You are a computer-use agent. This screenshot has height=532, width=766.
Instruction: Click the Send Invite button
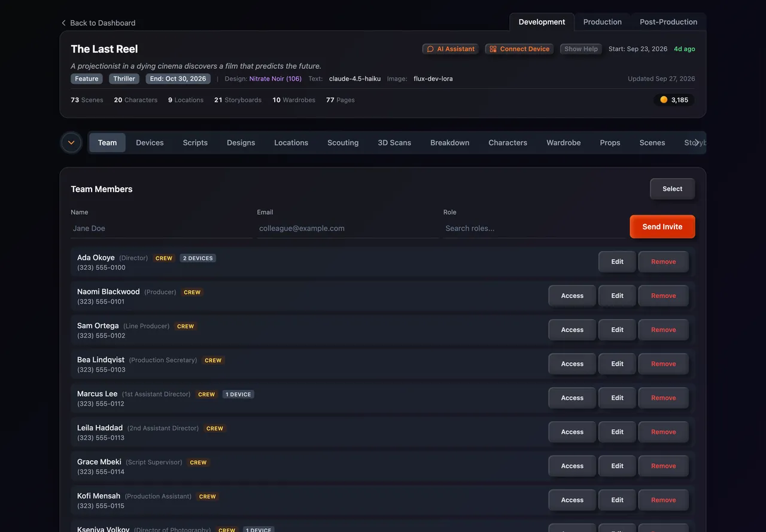662,227
